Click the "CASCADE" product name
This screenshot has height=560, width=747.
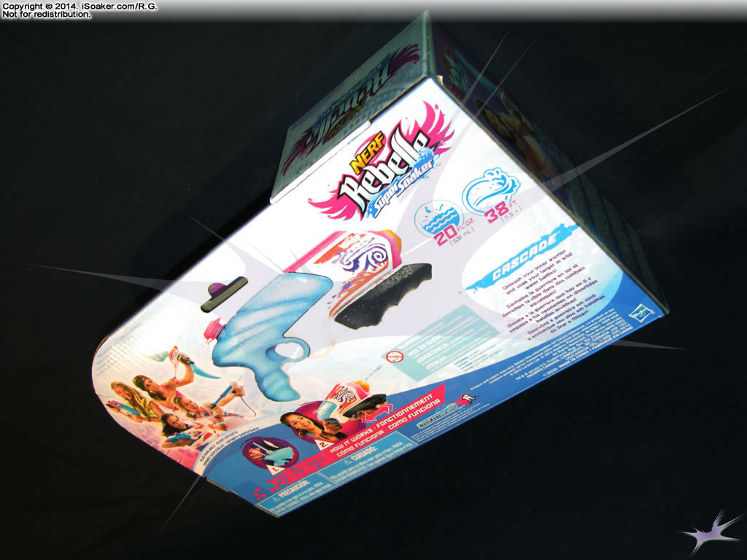point(525,257)
